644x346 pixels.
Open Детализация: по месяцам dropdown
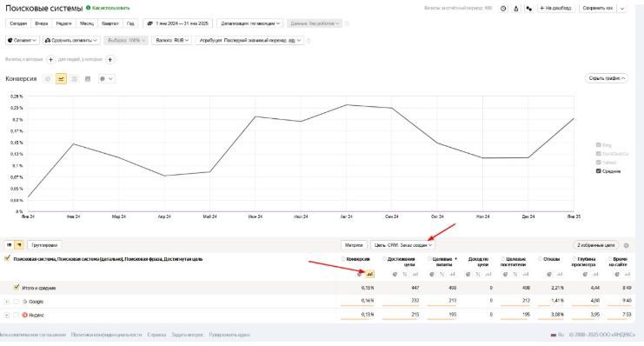coord(249,23)
